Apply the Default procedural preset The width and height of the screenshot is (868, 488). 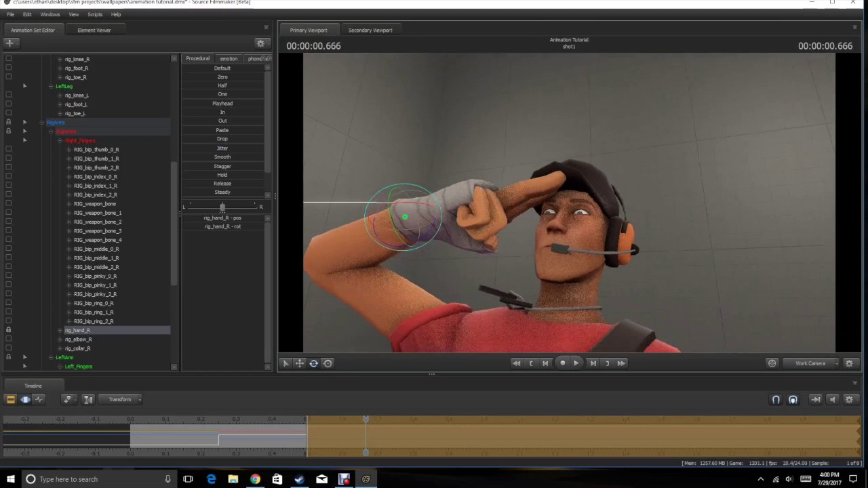click(222, 68)
